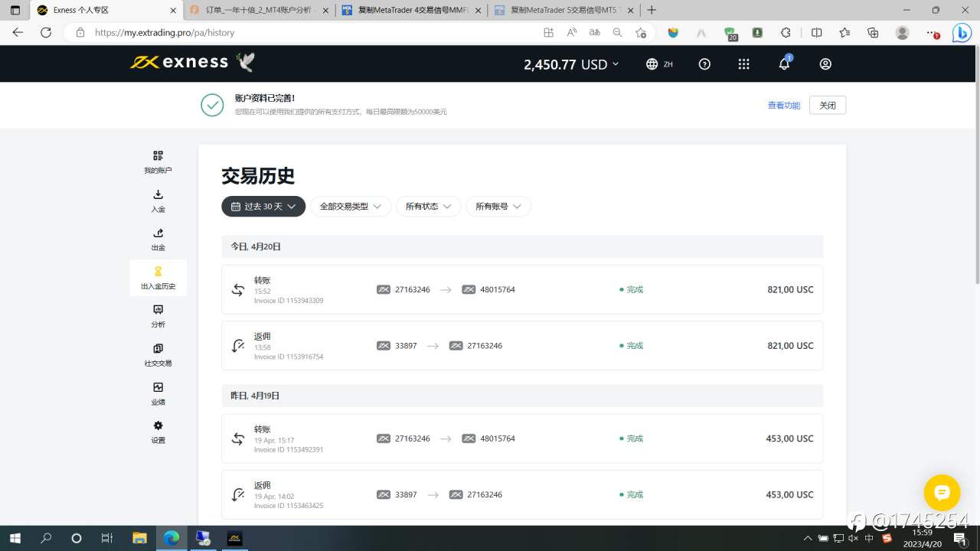Open the 19 Apr. 14:02 返佣 transaction row

coord(522,494)
